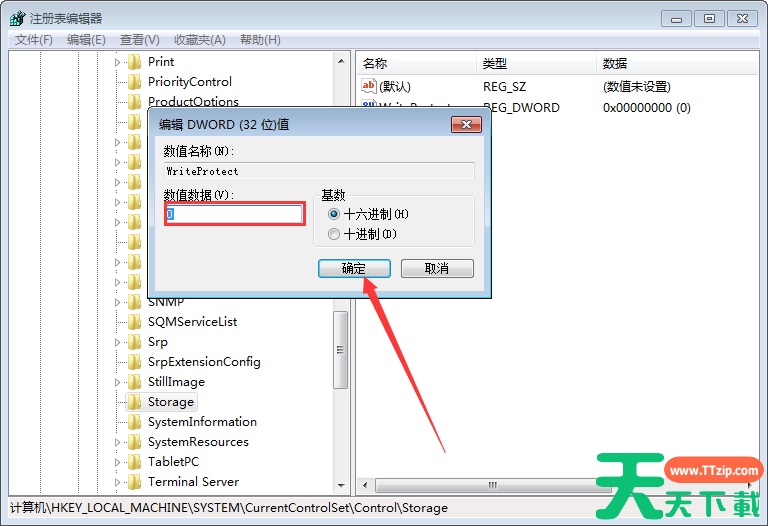Click the Terminal Server folder icon
The width and height of the screenshot is (768, 526).
134,481
